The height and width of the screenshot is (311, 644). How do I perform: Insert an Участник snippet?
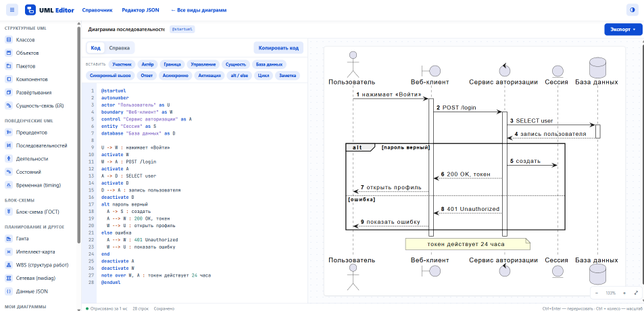[x=122, y=64]
